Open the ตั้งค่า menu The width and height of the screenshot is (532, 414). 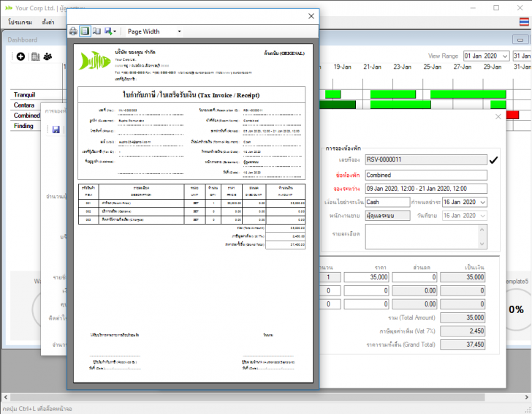tap(48, 23)
